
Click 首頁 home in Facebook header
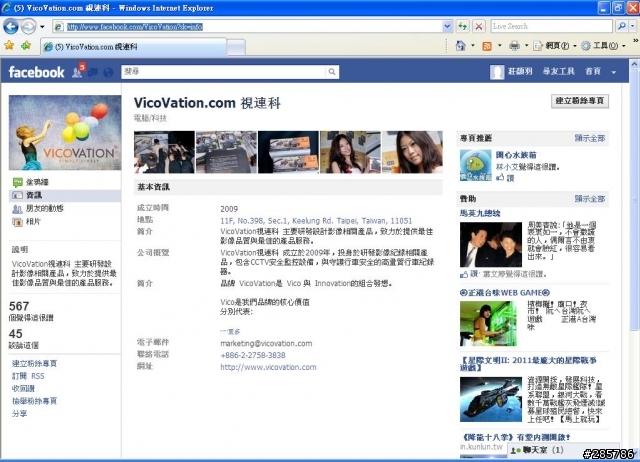click(593, 71)
